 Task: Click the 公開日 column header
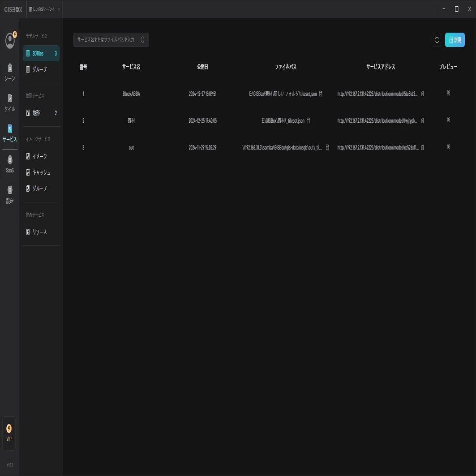pos(202,67)
